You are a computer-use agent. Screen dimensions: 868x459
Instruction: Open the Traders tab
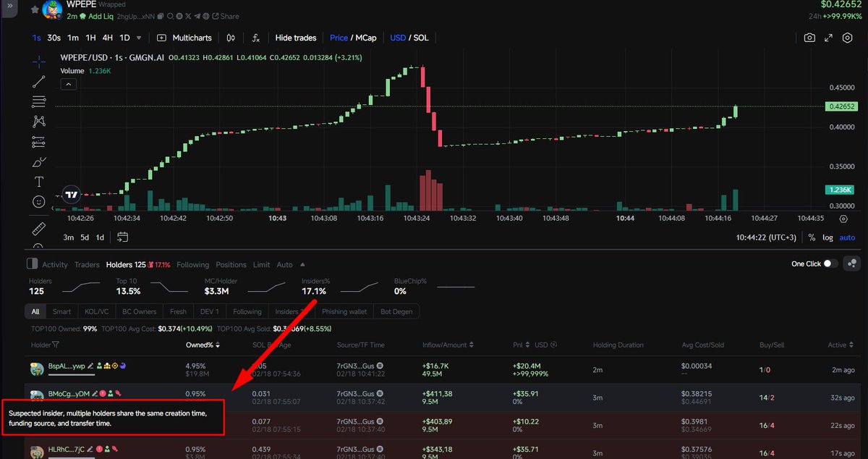87,264
